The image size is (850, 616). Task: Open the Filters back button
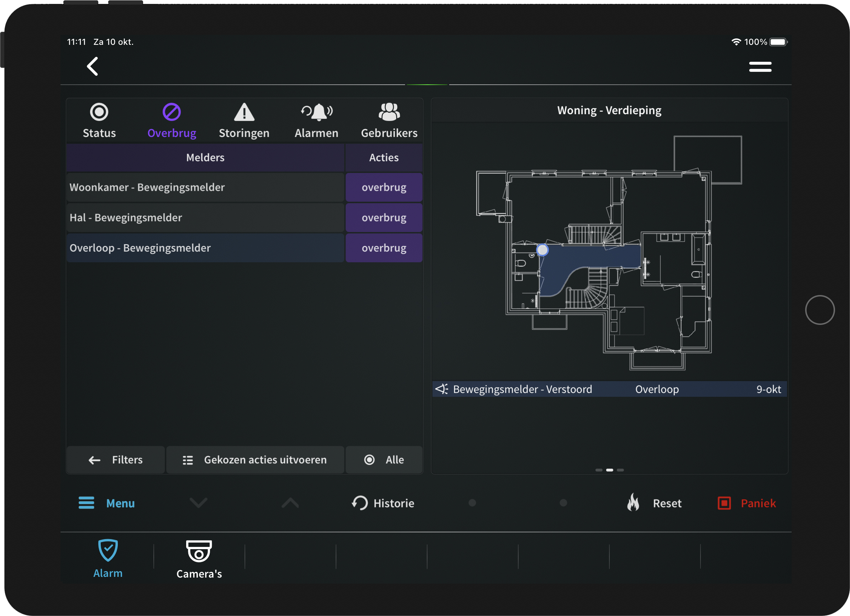(116, 460)
